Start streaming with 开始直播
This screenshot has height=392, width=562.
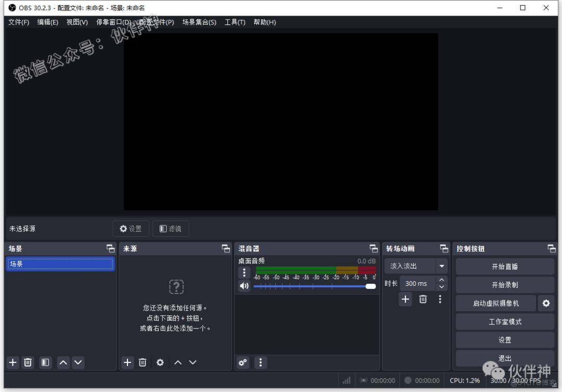coord(505,266)
